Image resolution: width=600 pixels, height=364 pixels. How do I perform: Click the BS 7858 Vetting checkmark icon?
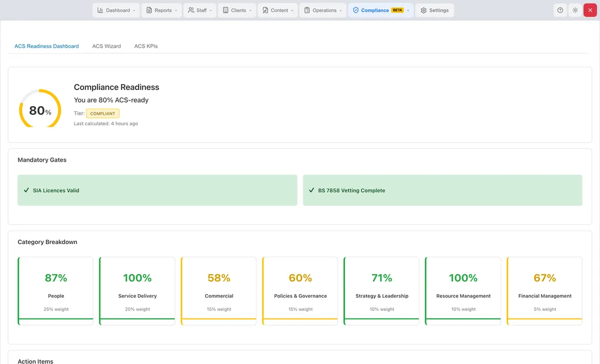(x=312, y=190)
